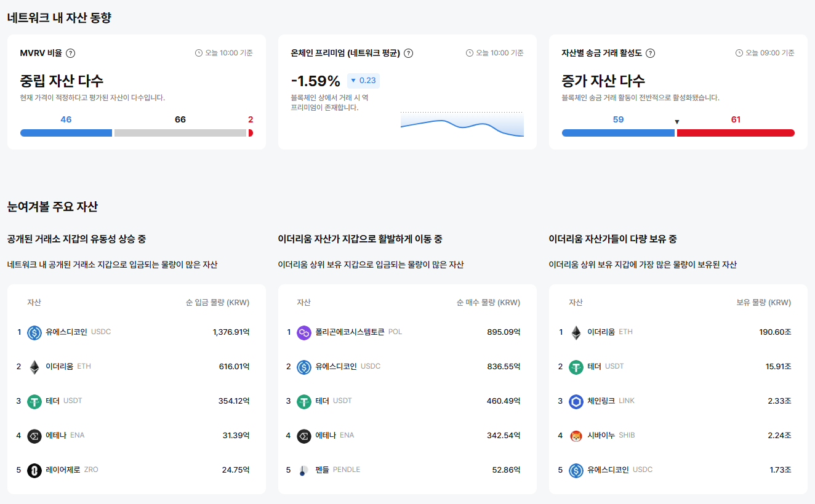The width and height of the screenshot is (815, 504).
Task: Open the 이더리움 ETH row with 190.60조 holdings
Action: tap(677, 332)
